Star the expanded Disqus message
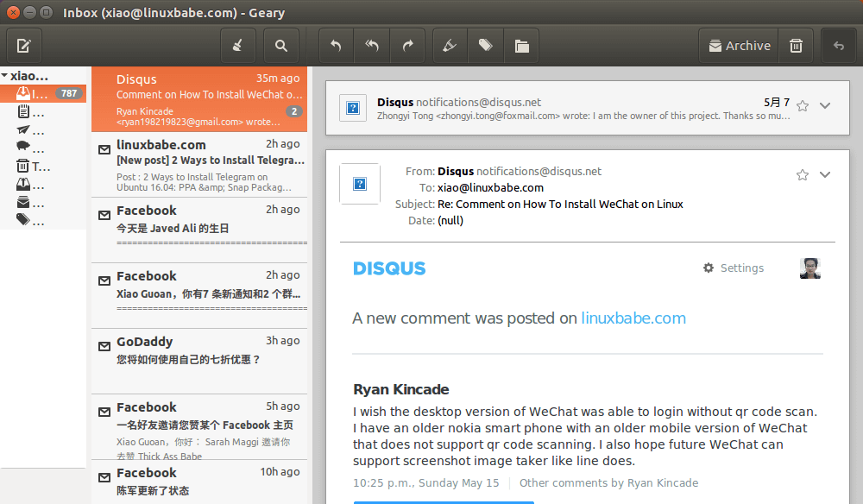The image size is (863, 504). [x=803, y=175]
